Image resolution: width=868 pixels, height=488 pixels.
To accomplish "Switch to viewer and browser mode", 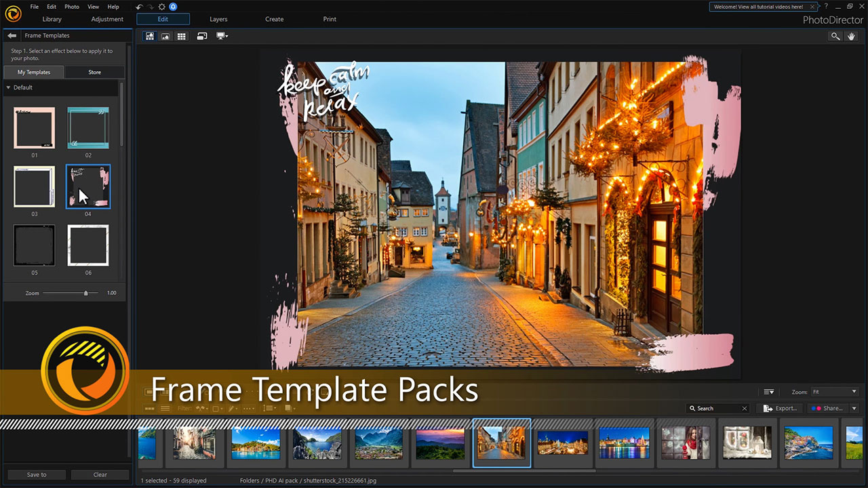I will (150, 36).
